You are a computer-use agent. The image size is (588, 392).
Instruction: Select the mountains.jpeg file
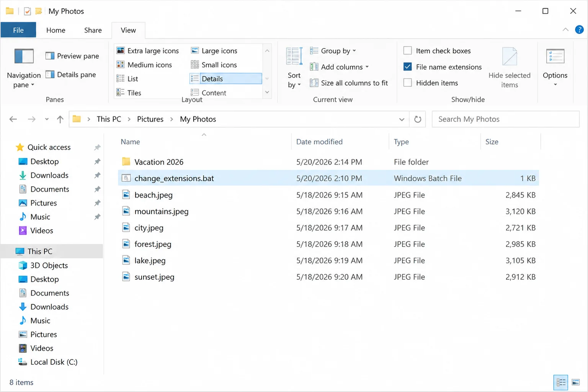click(328, 211)
